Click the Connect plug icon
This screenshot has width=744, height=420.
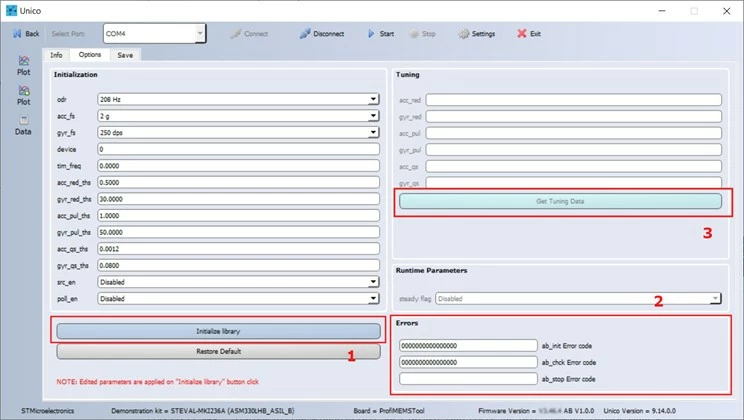point(236,34)
